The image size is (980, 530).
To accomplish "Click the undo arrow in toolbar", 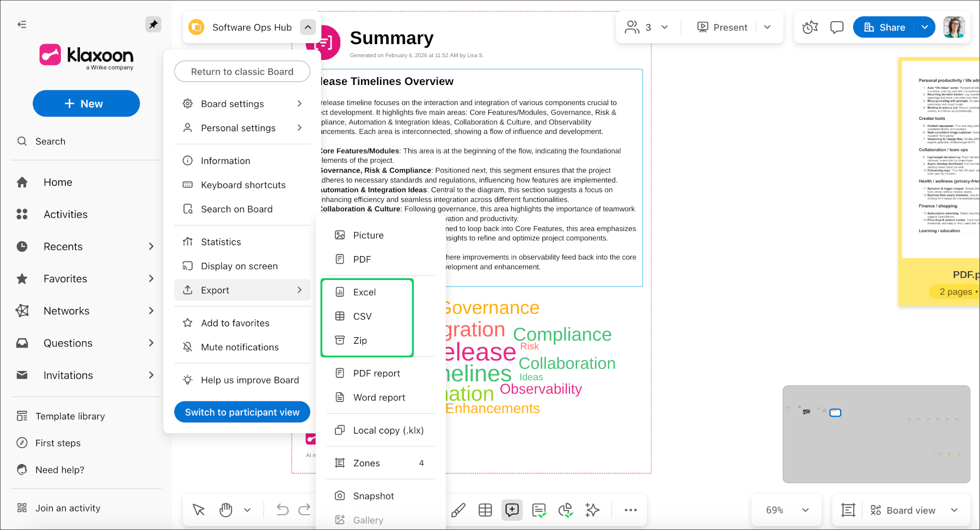I will (282, 510).
